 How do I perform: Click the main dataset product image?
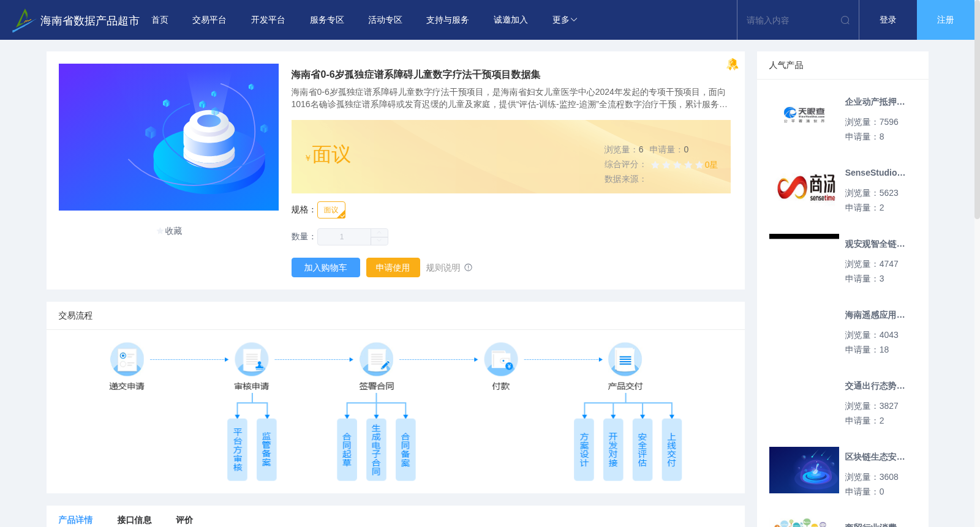pos(168,137)
